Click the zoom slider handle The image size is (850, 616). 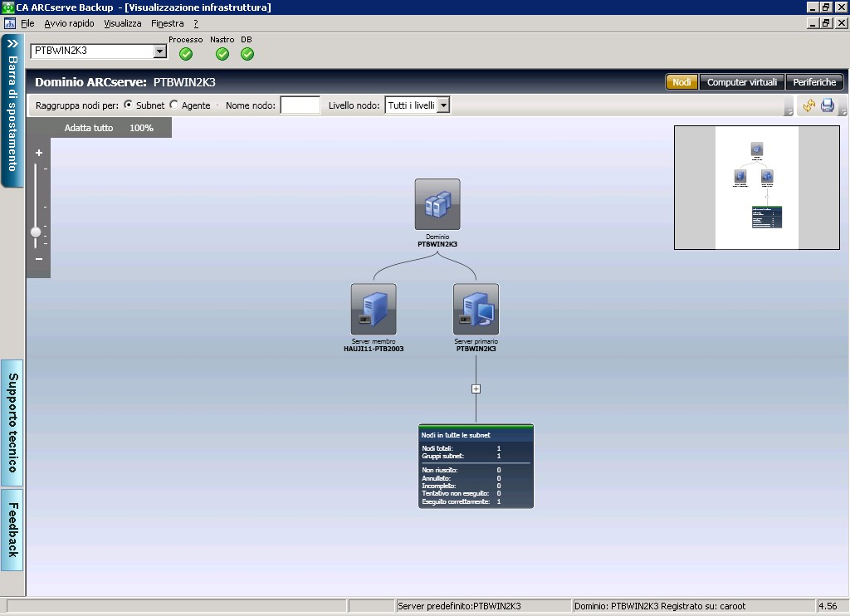(x=36, y=232)
